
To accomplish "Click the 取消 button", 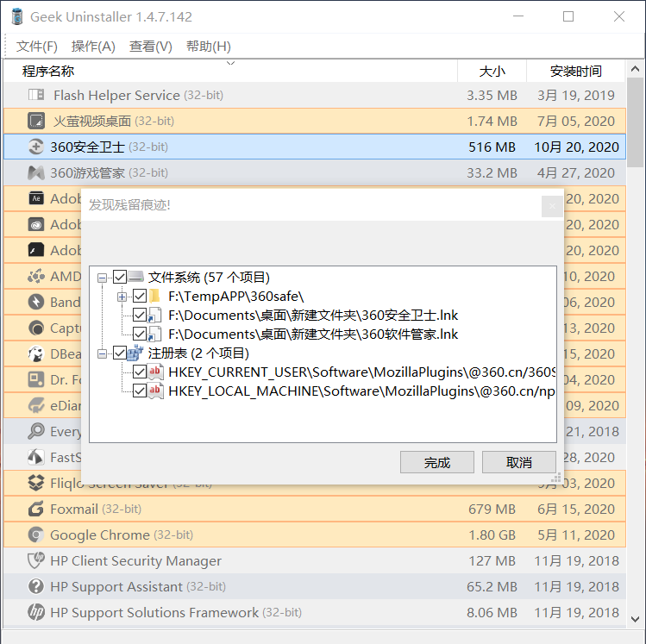I will click(519, 462).
